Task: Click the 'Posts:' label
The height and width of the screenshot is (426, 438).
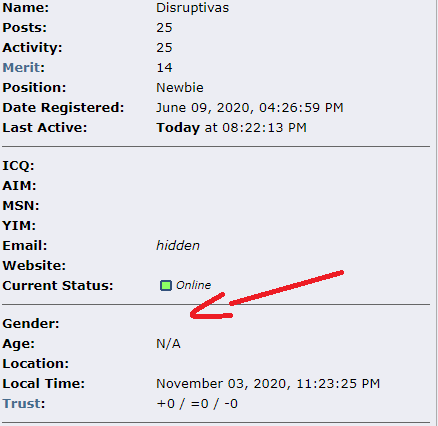Action: click(x=25, y=28)
